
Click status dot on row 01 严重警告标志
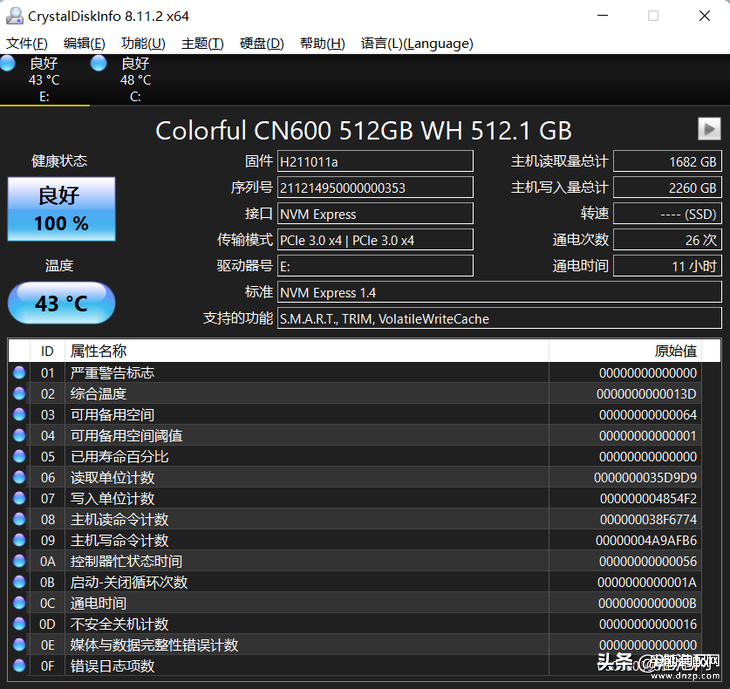[x=19, y=372]
